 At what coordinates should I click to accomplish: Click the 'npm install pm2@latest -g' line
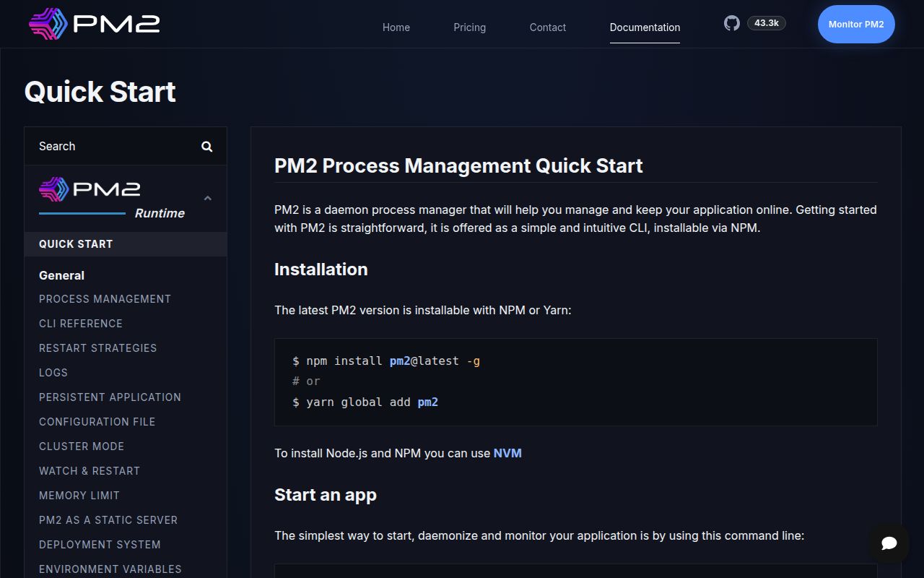coord(386,361)
